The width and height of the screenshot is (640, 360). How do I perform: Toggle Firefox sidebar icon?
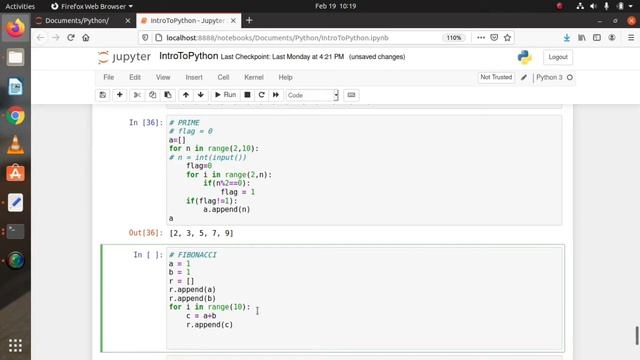pos(597,38)
